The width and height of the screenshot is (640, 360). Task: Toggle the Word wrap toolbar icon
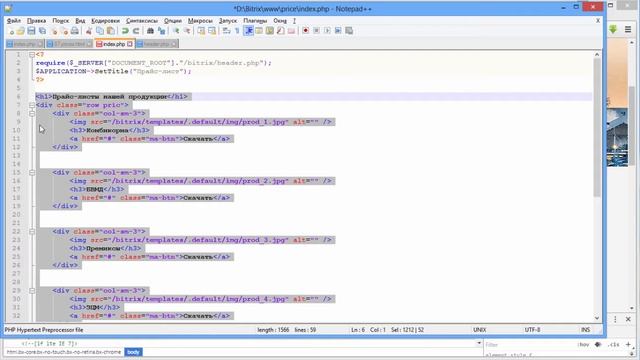pyautogui.click(x=227, y=31)
